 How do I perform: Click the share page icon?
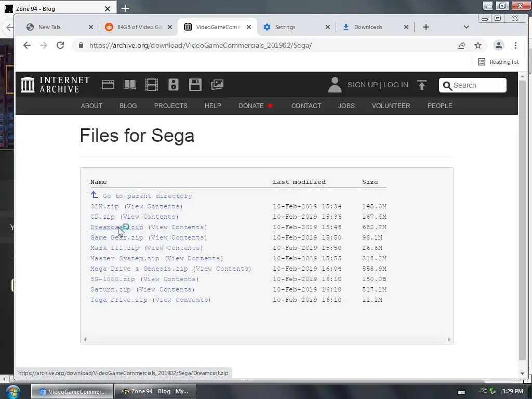[x=461, y=46]
